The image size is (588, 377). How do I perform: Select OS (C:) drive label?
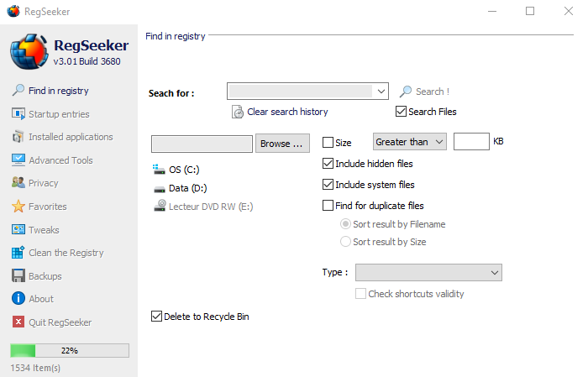coord(184,170)
